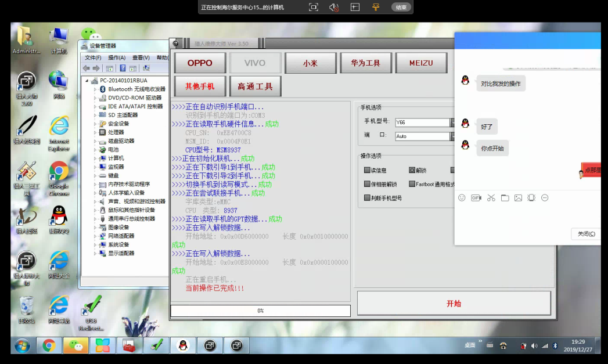608x364 pixels.
Task: Expand the Bluetooth 无线电收发器 node
Action: tap(95, 89)
